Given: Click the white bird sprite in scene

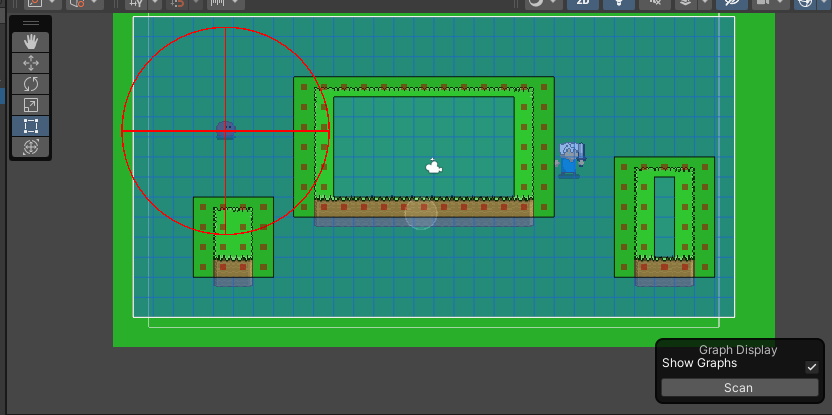Looking at the screenshot, I should (x=434, y=166).
